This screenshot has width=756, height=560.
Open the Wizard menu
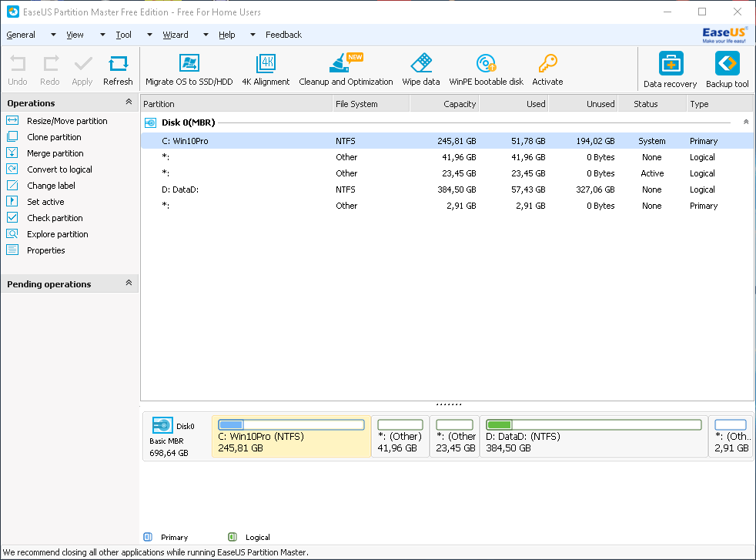coord(176,35)
